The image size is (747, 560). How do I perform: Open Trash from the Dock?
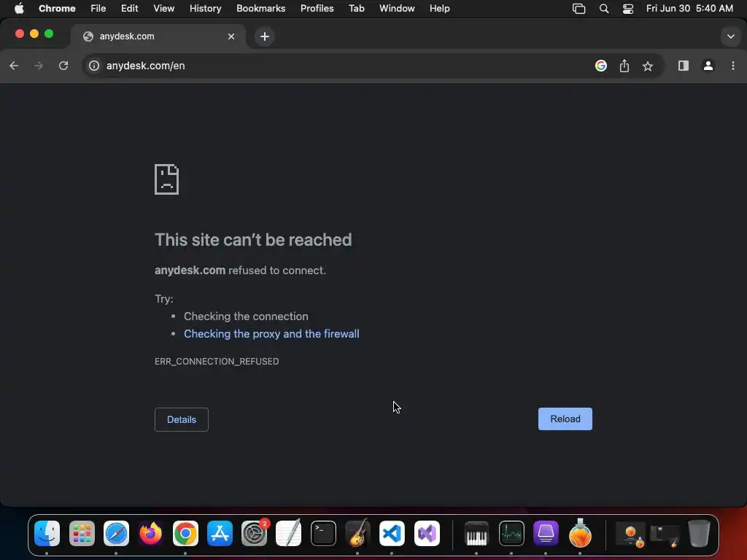[699, 533]
